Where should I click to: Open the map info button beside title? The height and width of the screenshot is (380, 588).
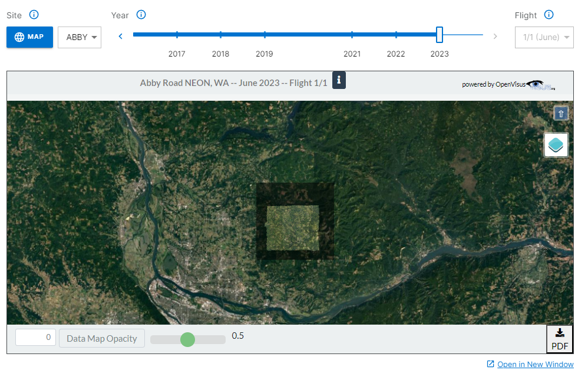point(339,80)
